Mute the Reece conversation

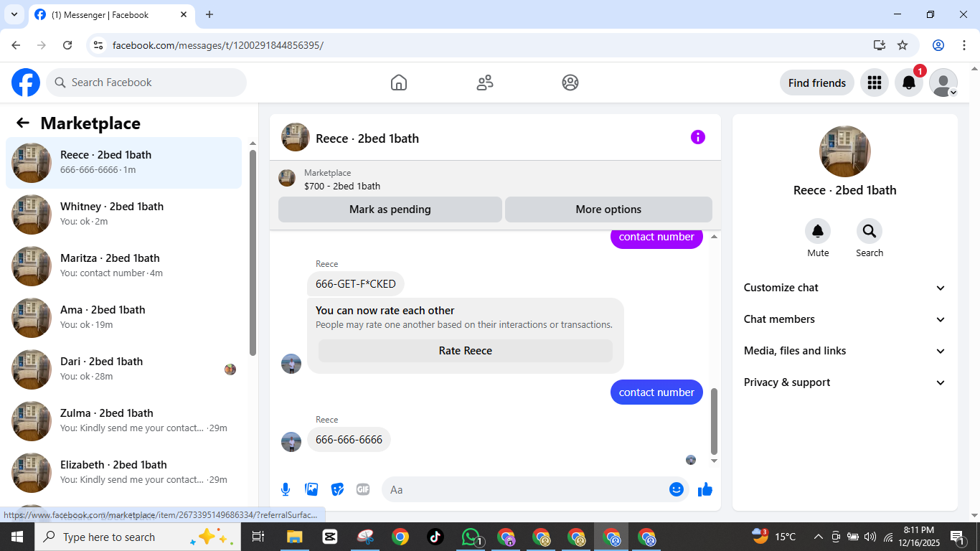[818, 231]
